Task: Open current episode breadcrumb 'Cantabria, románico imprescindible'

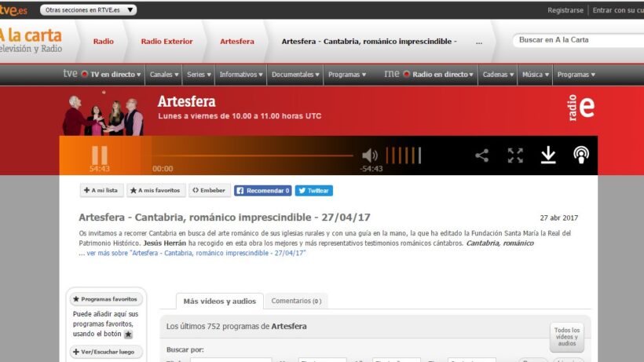Action: 369,42
